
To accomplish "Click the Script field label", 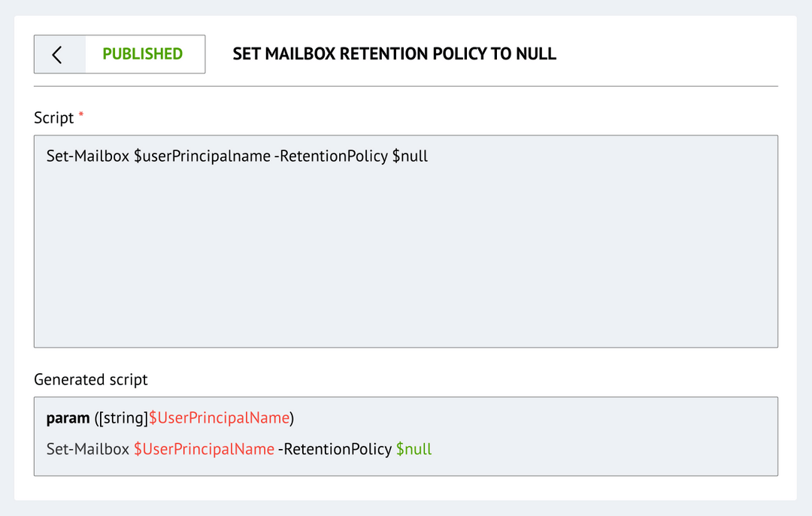I will point(53,118).
